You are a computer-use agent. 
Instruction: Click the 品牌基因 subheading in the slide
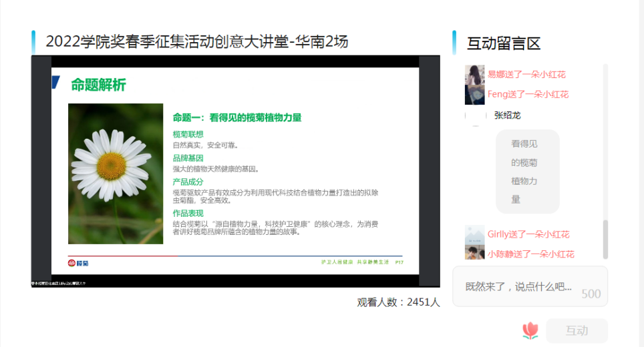[188, 158]
